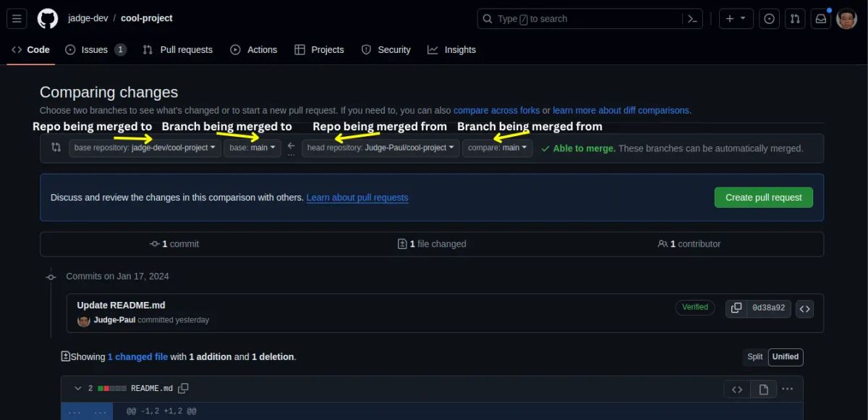Screen dimensions: 868x420
Task: Open the create new plus menu
Action: (x=736, y=19)
